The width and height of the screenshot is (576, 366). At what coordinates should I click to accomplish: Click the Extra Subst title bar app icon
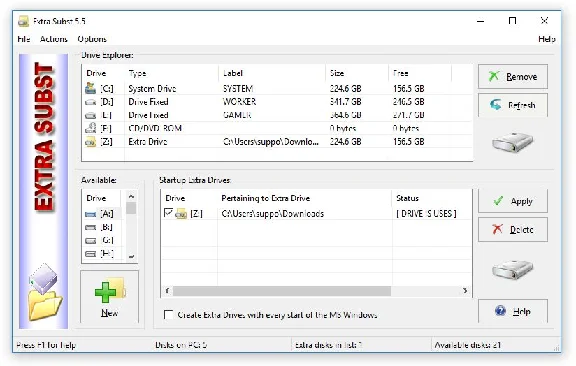(24, 21)
